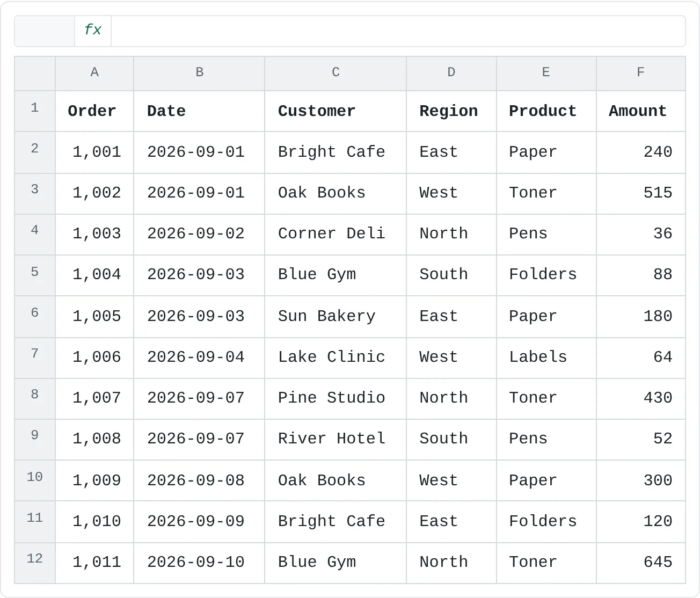
Task: Select column E header
Action: 546,74
